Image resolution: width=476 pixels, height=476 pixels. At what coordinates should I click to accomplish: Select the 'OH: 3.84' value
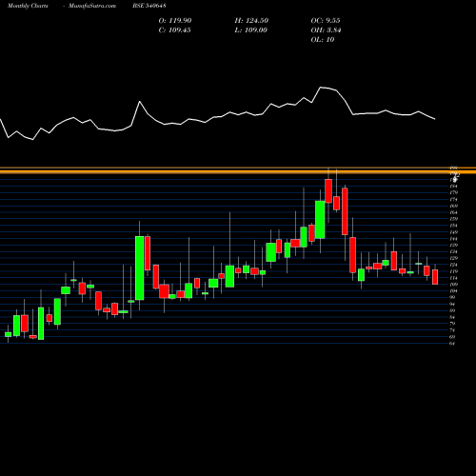point(326,30)
